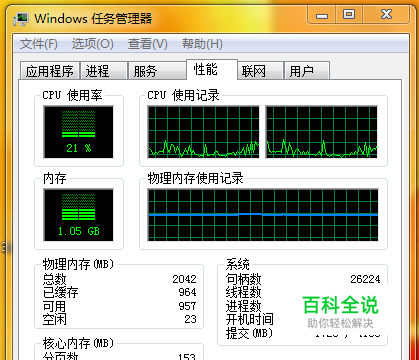The width and height of the screenshot is (419, 360).
Task: Maximize the Task Manager window
Action: point(349,15)
